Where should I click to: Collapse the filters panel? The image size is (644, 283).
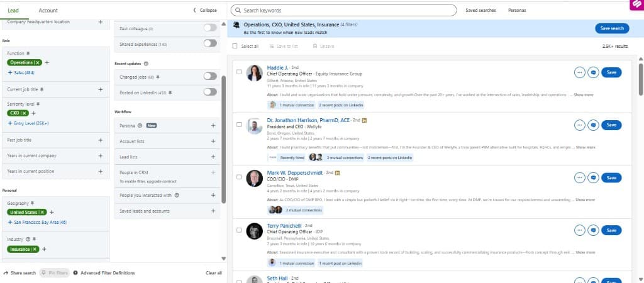205,11
